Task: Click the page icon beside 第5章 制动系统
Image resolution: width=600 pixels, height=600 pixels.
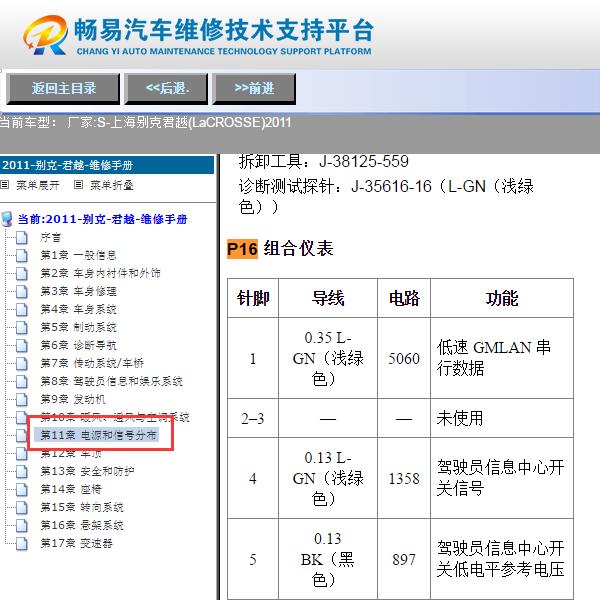Action: [22, 327]
